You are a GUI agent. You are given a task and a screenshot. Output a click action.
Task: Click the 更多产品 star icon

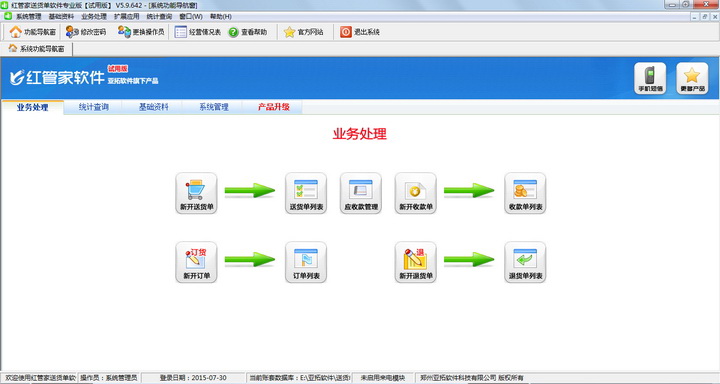692,78
